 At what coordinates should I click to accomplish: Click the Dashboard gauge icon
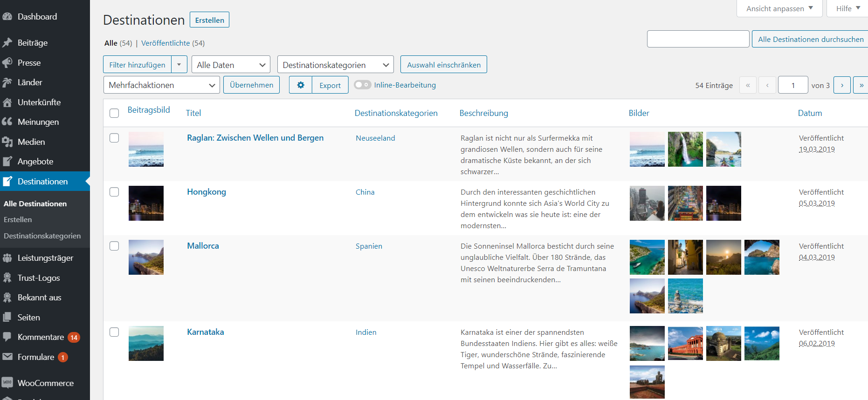7,17
